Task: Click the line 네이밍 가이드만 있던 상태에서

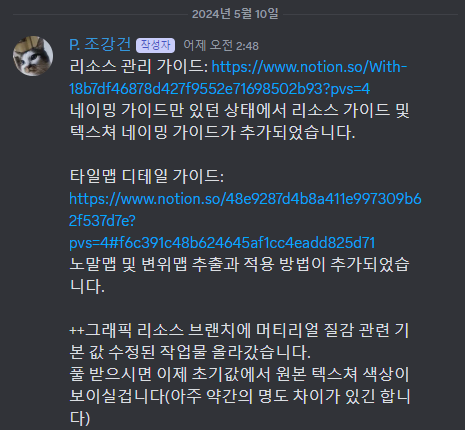Action: click(239, 111)
